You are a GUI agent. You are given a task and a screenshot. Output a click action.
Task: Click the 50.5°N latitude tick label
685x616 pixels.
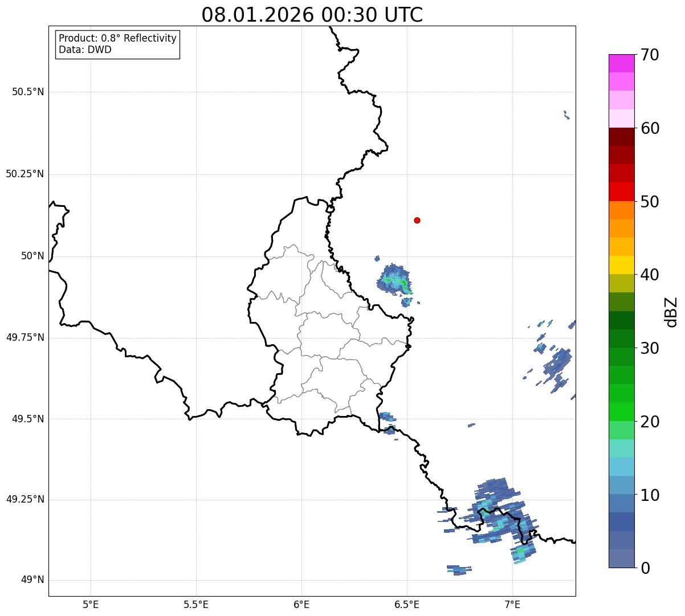(28, 92)
